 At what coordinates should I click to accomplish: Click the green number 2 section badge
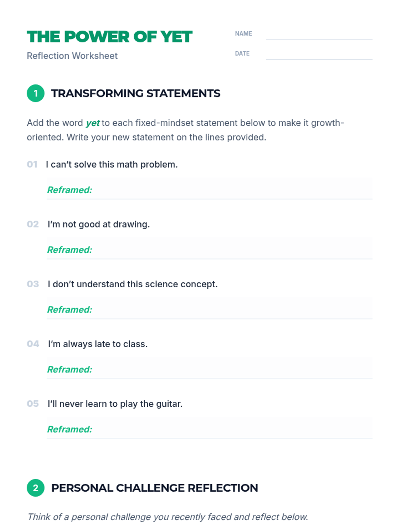tap(36, 488)
